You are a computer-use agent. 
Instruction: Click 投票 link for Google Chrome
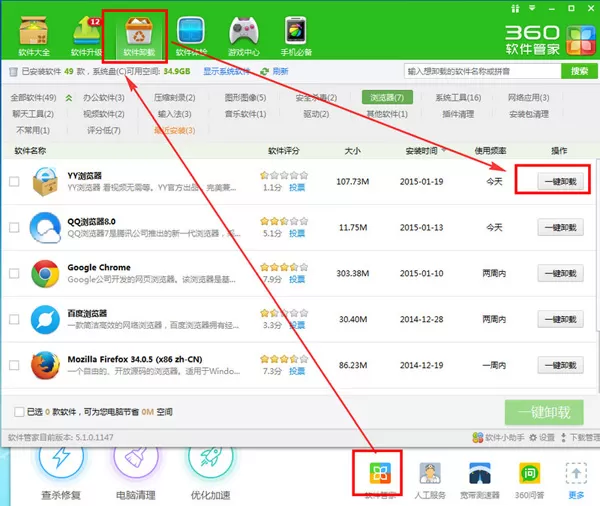click(x=297, y=279)
